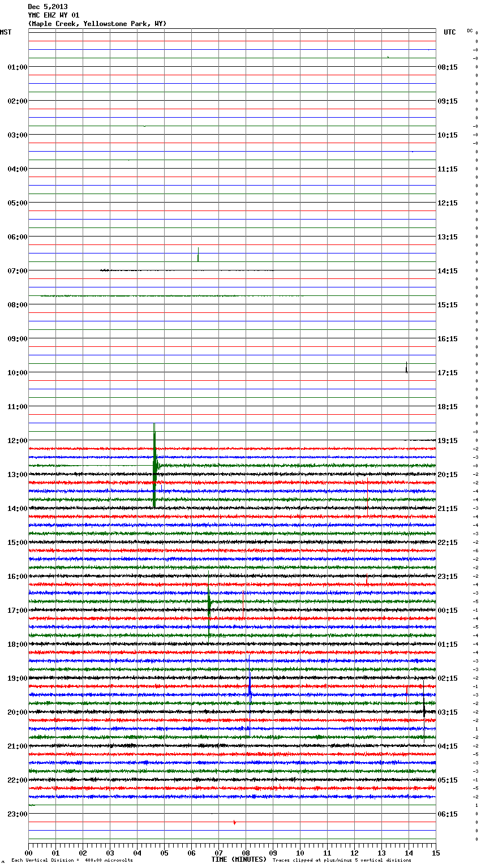Click the DC column header

point(470,31)
